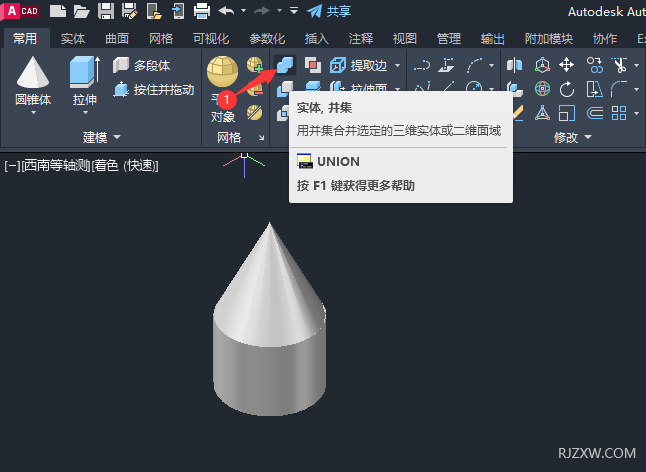This screenshot has width=646, height=472.
Task: Open the 网格 panel dialog launcher arrow
Action: (x=262, y=138)
